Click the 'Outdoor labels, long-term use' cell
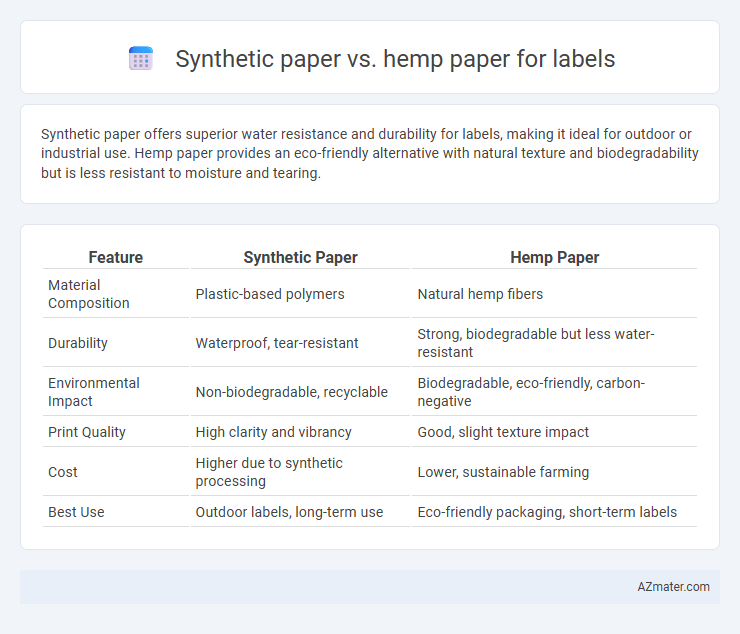The image size is (740, 634). tap(300, 512)
